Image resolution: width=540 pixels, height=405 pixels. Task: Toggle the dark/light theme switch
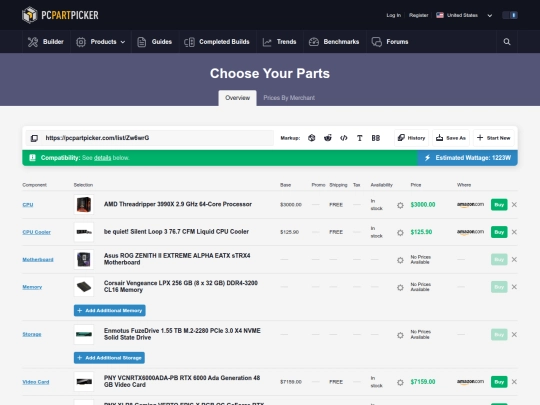(510, 15)
